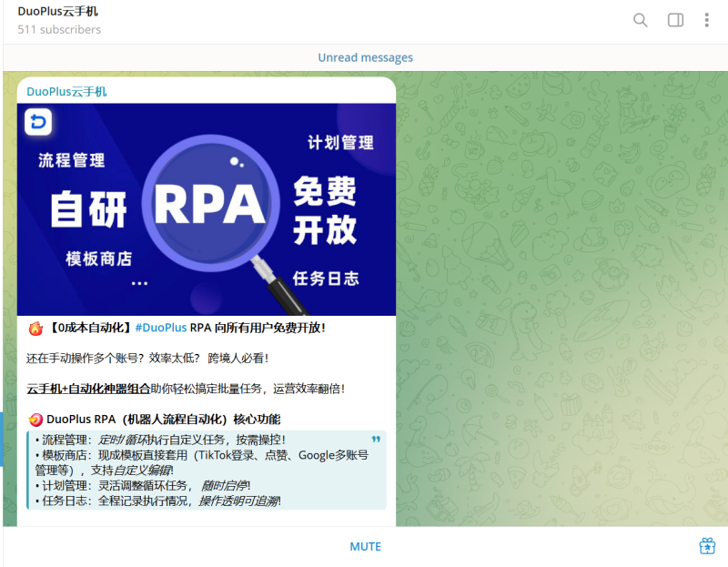Click the DuoPlus RPA 核心功能 heading
This screenshot has height=567, width=728.
pos(164,420)
